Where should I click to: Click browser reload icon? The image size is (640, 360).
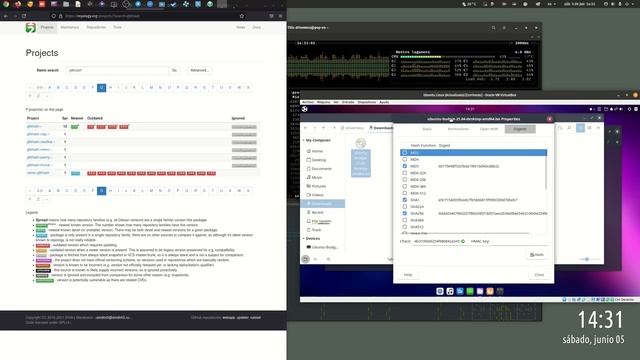[24, 16]
